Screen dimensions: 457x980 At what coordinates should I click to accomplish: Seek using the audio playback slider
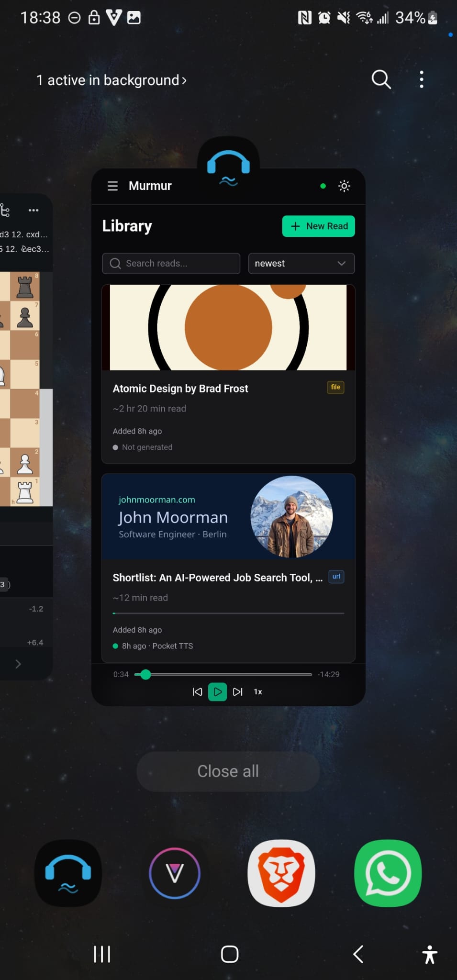point(223,674)
